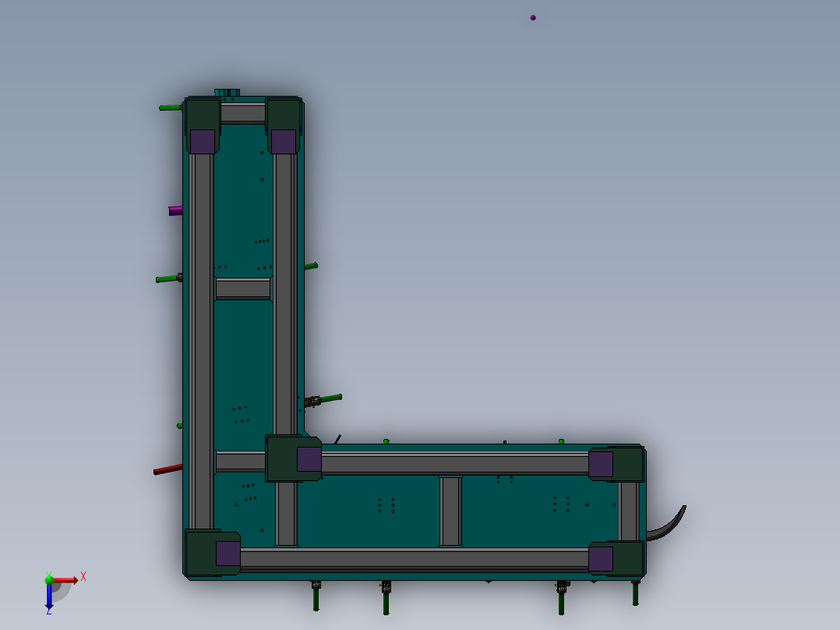Select the purple point above the model
The image size is (840, 630).
tap(533, 18)
